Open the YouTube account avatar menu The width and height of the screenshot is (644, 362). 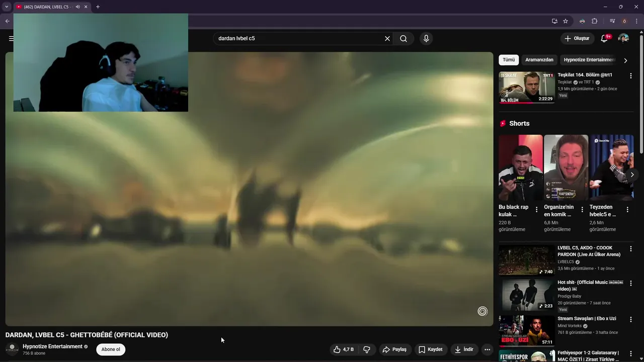[623, 39]
